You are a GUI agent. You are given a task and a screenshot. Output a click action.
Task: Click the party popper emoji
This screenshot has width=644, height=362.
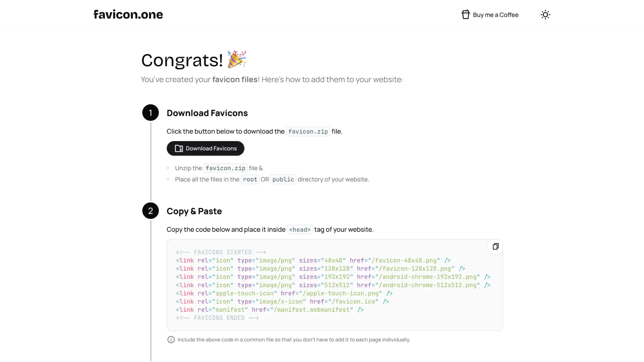(x=237, y=60)
